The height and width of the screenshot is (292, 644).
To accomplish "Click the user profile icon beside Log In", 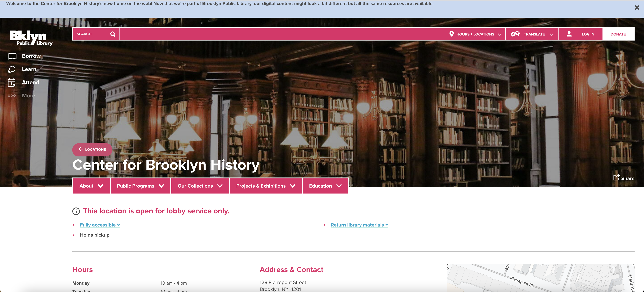I will tap(569, 34).
